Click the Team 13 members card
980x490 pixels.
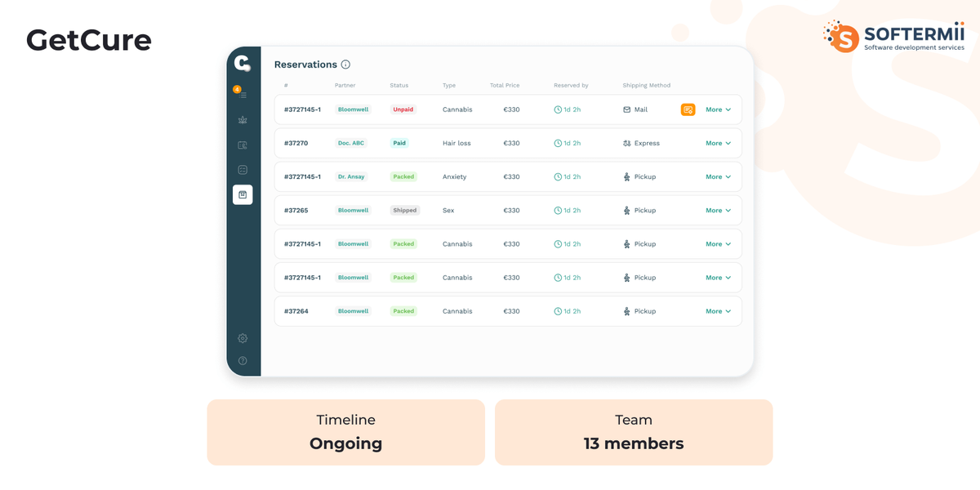click(634, 432)
